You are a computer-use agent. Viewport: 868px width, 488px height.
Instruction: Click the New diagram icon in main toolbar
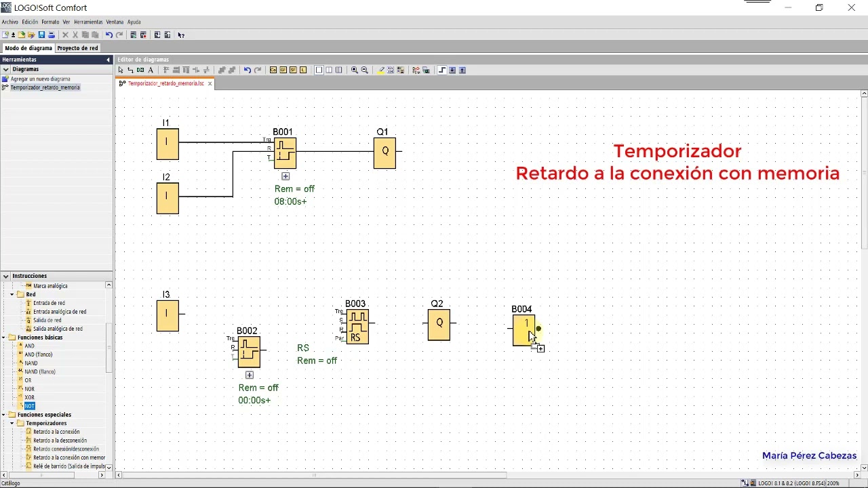[5, 35]
